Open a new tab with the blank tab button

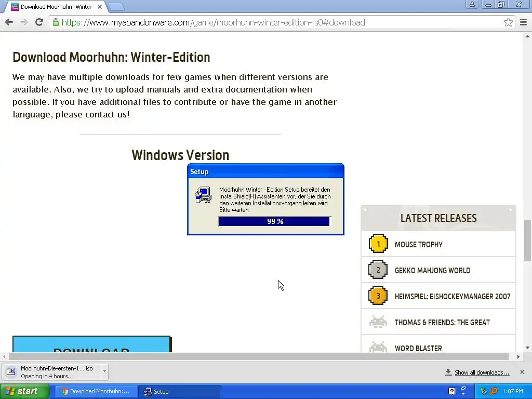point(117,7)
